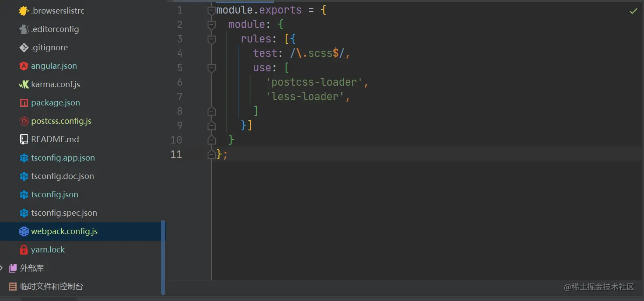Click the webpack.config.js webpack icon
The width and height of the screenshot is (644, 301).
[24, 231]
